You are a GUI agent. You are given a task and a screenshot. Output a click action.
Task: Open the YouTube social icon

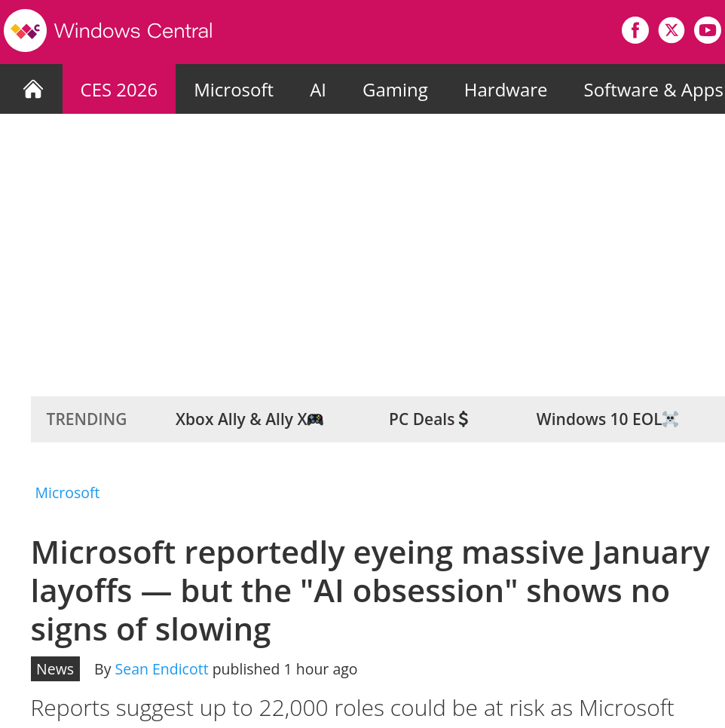[x=707, y=30]
